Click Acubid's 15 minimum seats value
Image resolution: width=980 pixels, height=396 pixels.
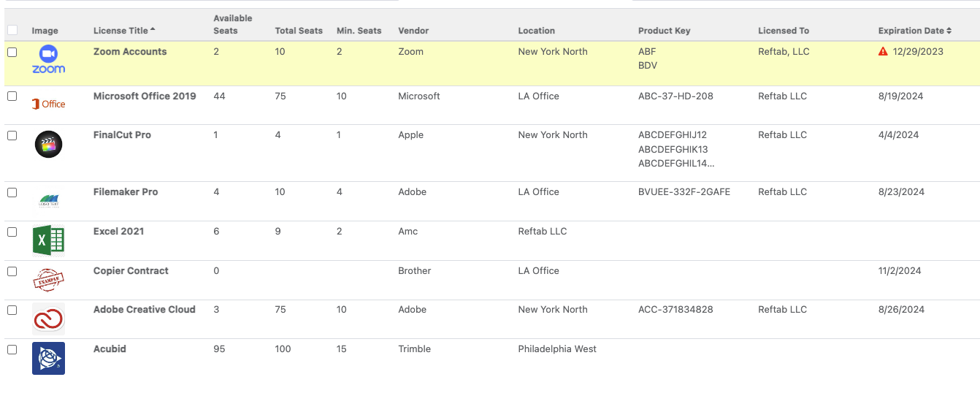(x=341, y=349)
